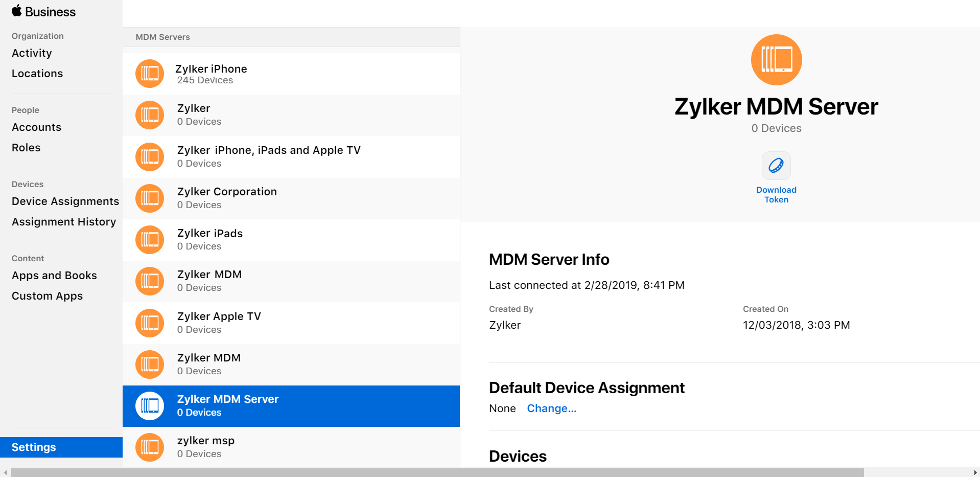Select Zylker iPhone, iPads and Apple TV server
The width and height of the screenshot is (980, 477).
269,156
